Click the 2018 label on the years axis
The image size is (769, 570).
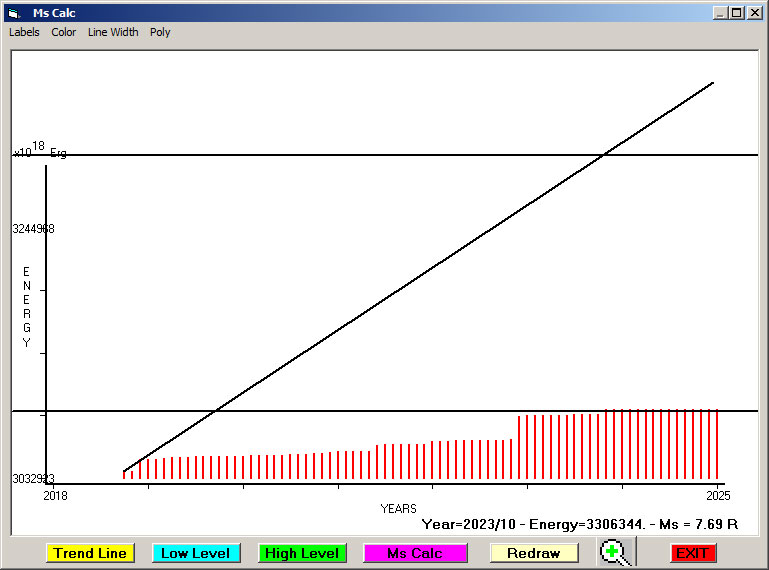(55, 496)
